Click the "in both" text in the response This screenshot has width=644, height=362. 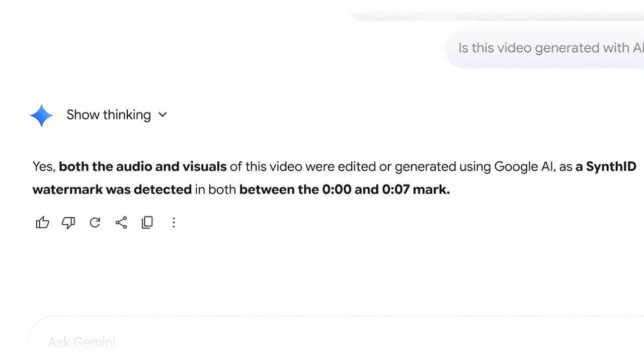215,190
